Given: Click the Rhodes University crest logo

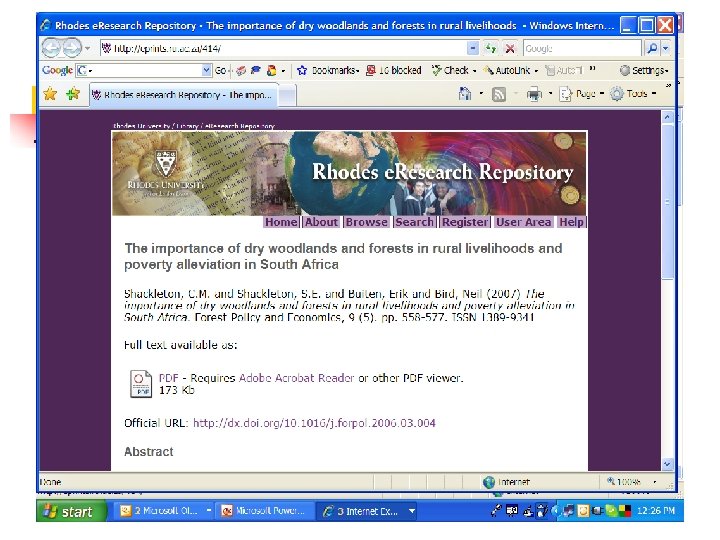Looking at the screenshot, I should [x=165, y=163].
